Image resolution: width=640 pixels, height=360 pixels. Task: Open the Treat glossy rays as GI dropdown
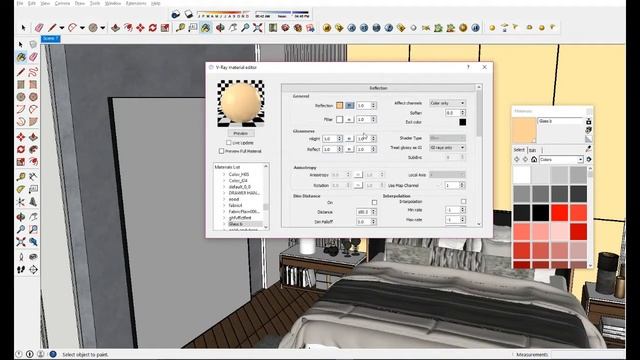[447, 148]
